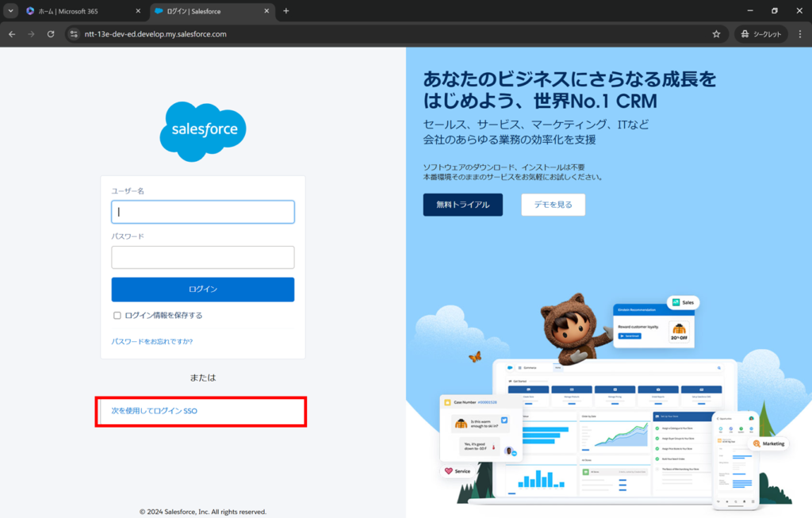This screenshot has width=812, height=518.
Task: Log in using the SSO link
Action: tap(155, 411)
